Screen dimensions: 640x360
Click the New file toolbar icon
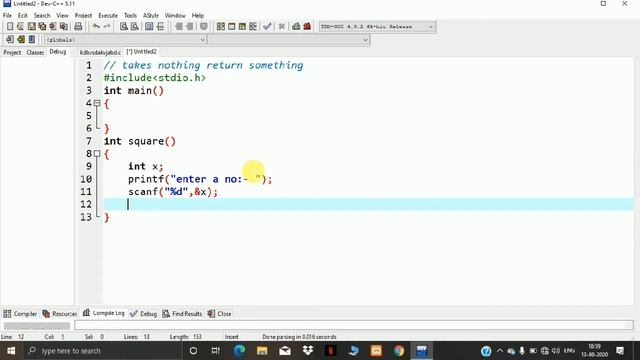pos(10,27)
